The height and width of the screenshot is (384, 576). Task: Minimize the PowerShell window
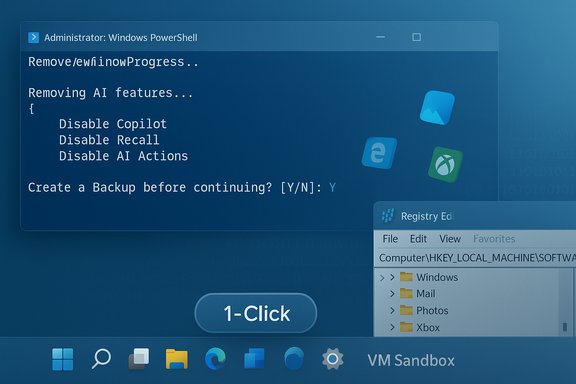coord(381,37)
